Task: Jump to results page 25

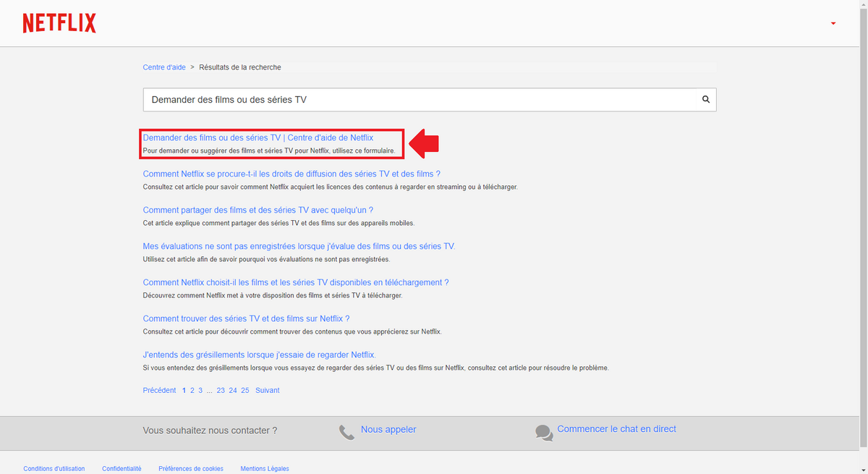Action: 245,390
